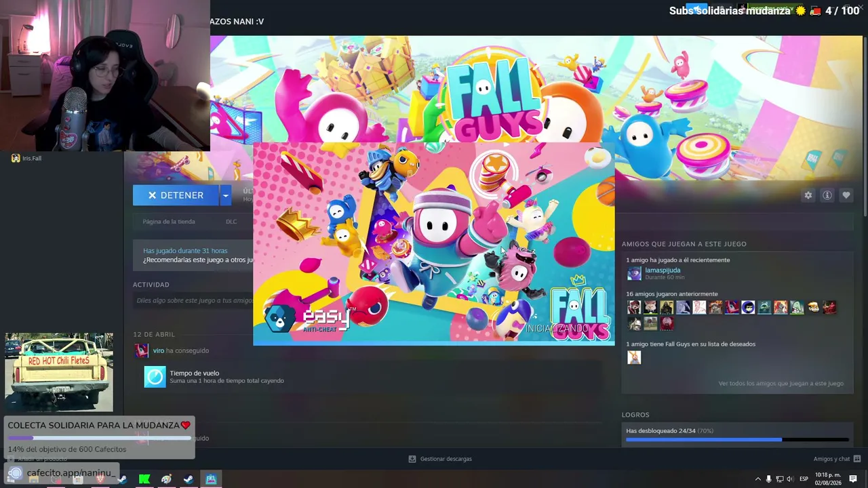Show game info via the info icon
The height and width of the screenshot is (488, 868).
827,195
